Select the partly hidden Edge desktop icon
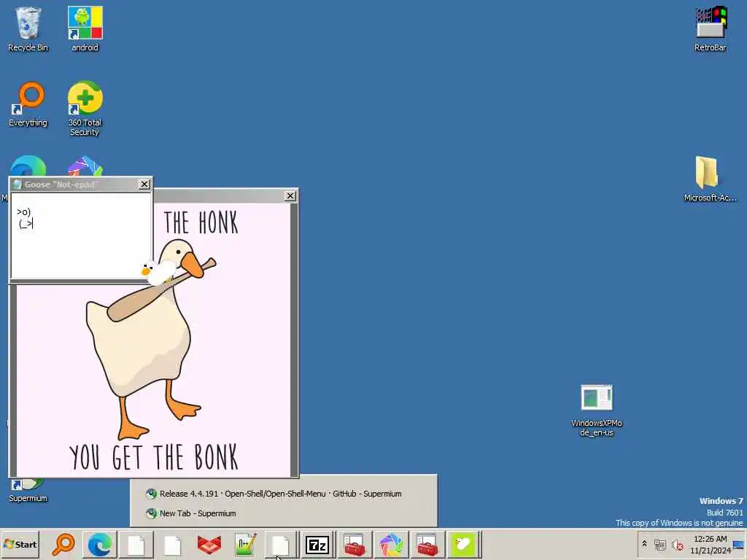Image resolution: width=747 pixels, height=560 pixels. click(28, 166)
